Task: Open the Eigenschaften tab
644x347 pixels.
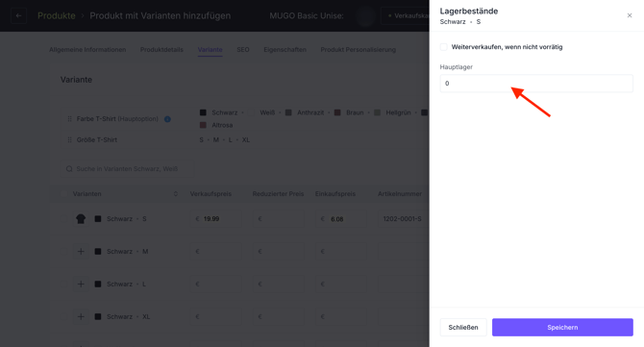Action: pyautogui.click(x=285, y=49)
